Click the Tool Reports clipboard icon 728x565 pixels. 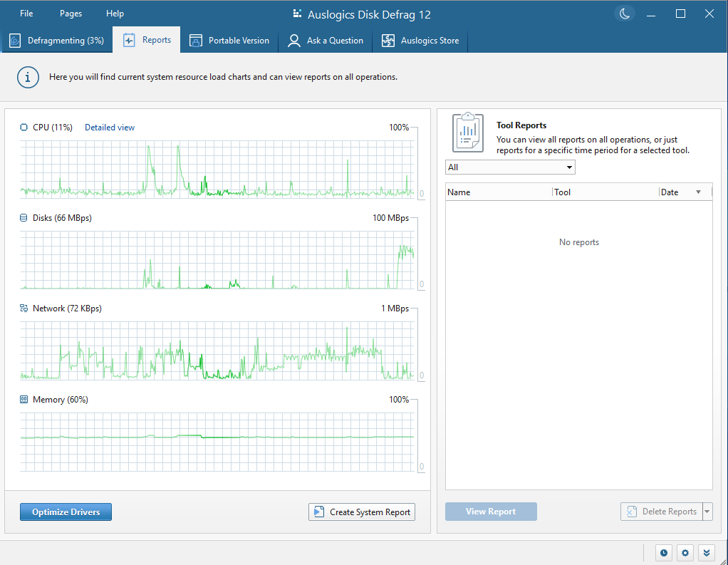click(x=467, y=132)
